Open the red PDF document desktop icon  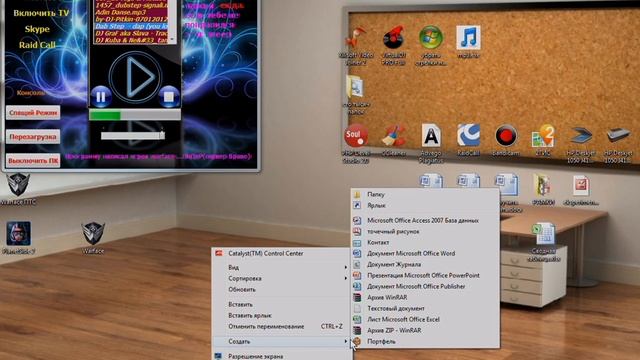tap(581, 186)
